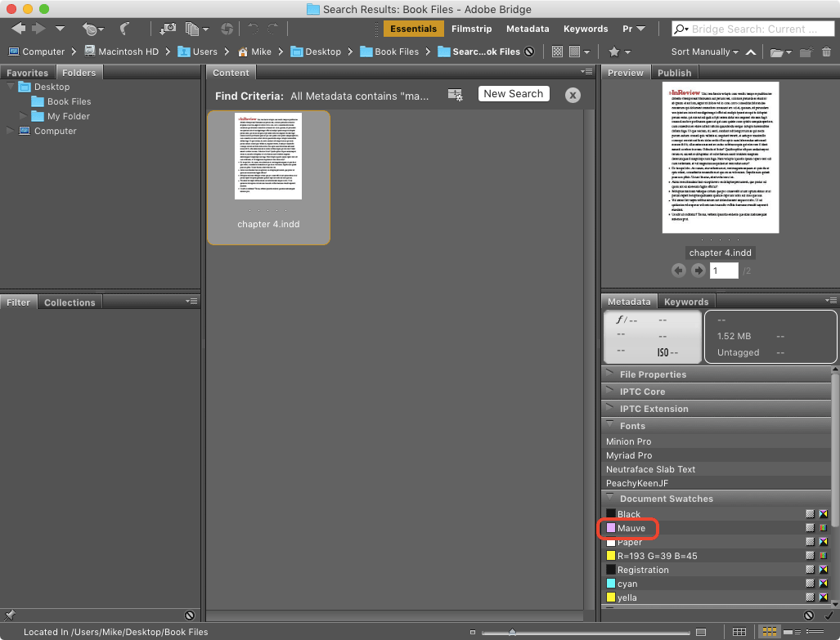The image size is (840, 640).
Task: Switch to the Keywords tab beside Metadata panel
Action: click(686, 302)
